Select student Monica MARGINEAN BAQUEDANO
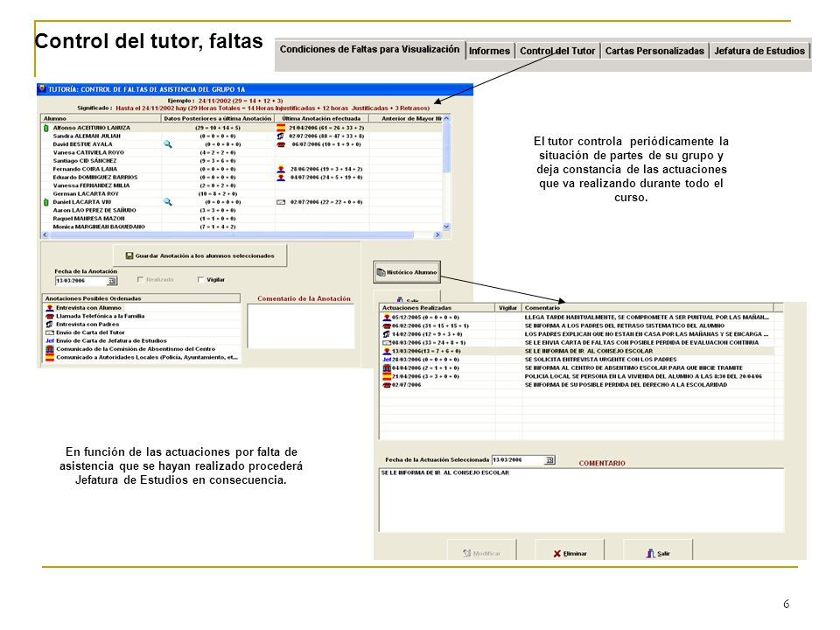 click(99, 227)
